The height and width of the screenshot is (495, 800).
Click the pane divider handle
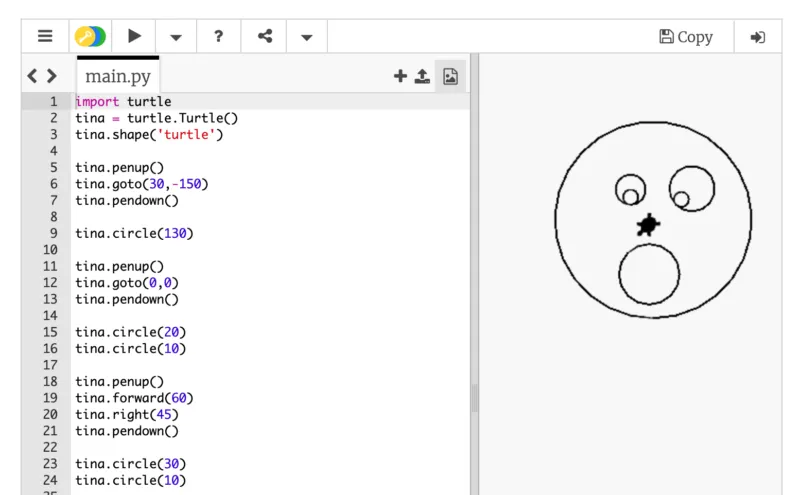coord(474,400)
